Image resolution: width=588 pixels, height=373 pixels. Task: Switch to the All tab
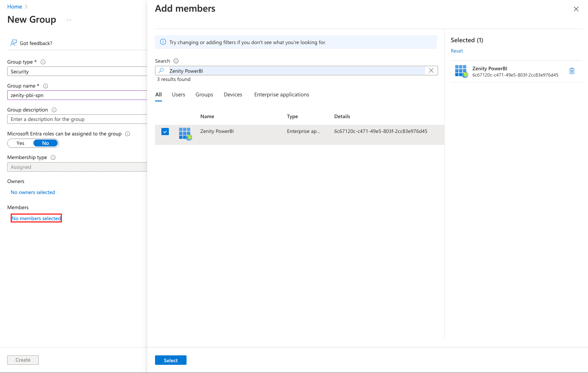click(159, 95)
